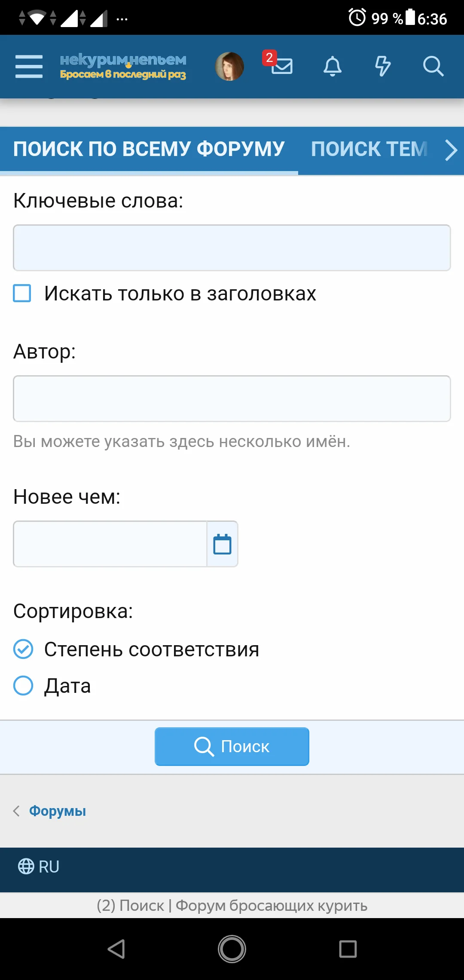Screen dimensions: 464x980
Task: Focus the 'Ключевые слова' input field
Action: tap(232, 248)
